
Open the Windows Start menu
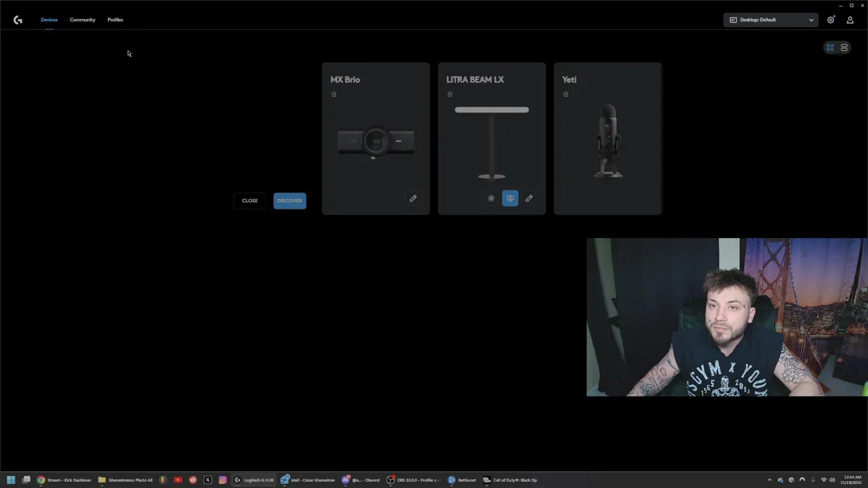coord(11,480)
